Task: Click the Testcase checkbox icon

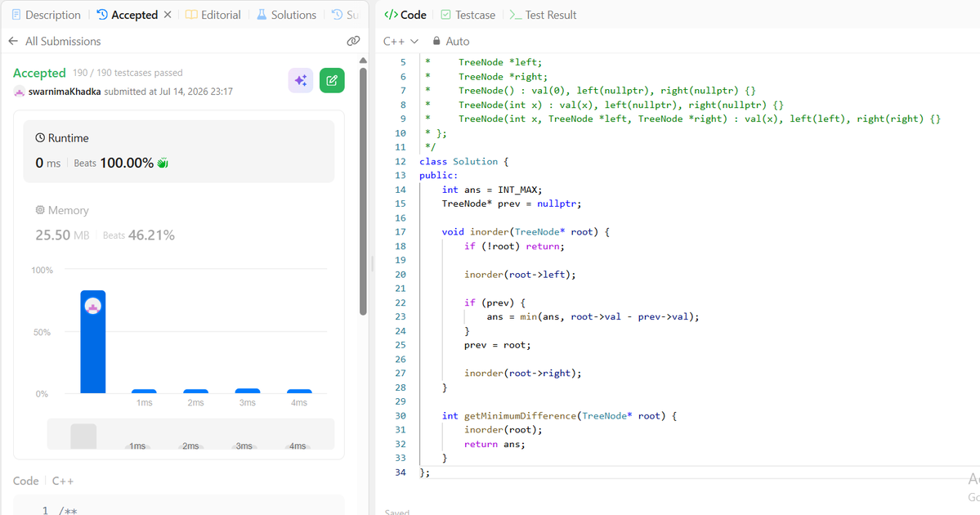Action: (445, 15)
